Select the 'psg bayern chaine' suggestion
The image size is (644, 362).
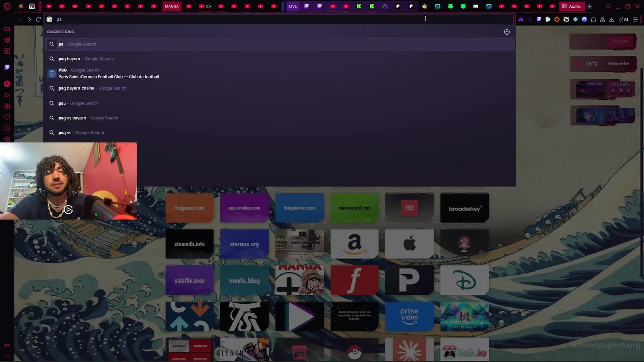pyautogui.click(x=279, y=88)
